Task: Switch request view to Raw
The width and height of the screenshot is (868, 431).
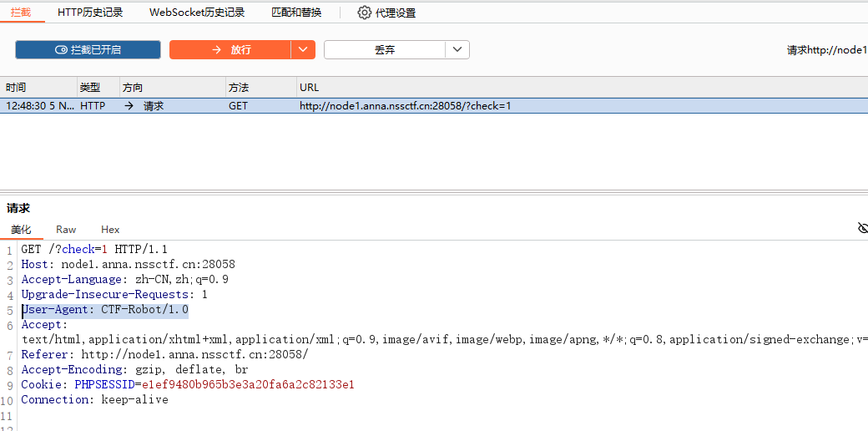Action: click(x=66, y=230)
